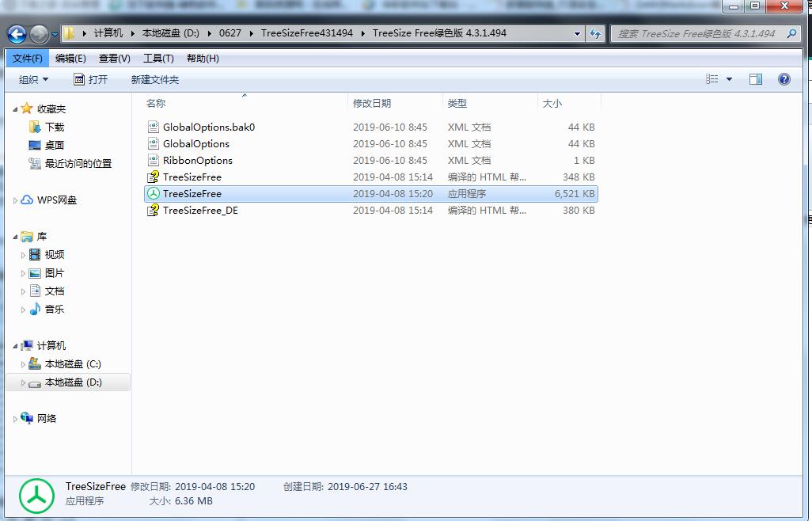Select the TreeSizeFree HTML help file icon
812x521 pixels.
(x=154, y=177)
